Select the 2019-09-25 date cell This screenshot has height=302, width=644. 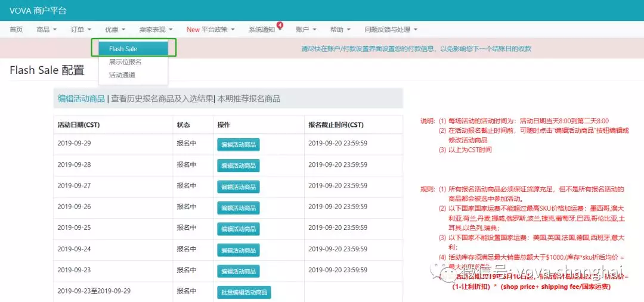pyautogui.click(x=113, y=229)
